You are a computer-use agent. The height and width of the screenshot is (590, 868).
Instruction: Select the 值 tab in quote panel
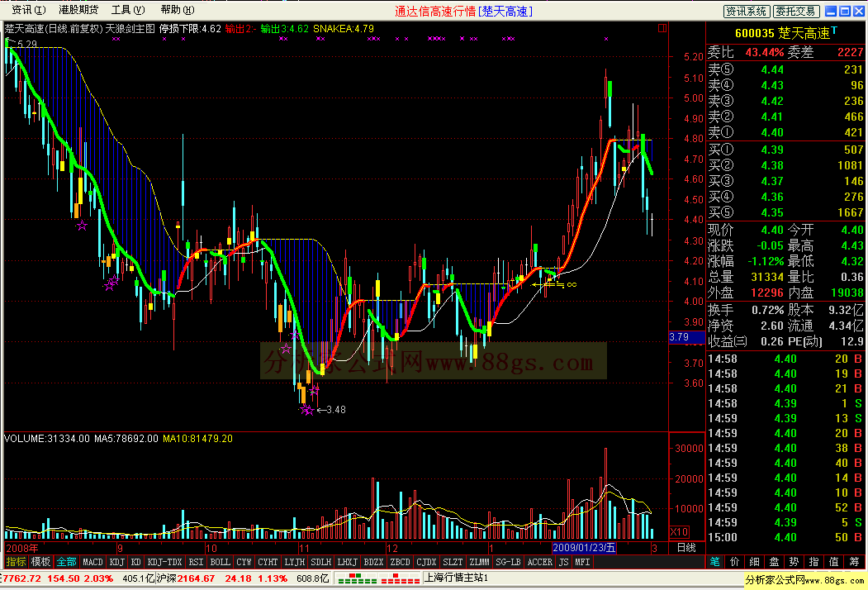(833, 562)
